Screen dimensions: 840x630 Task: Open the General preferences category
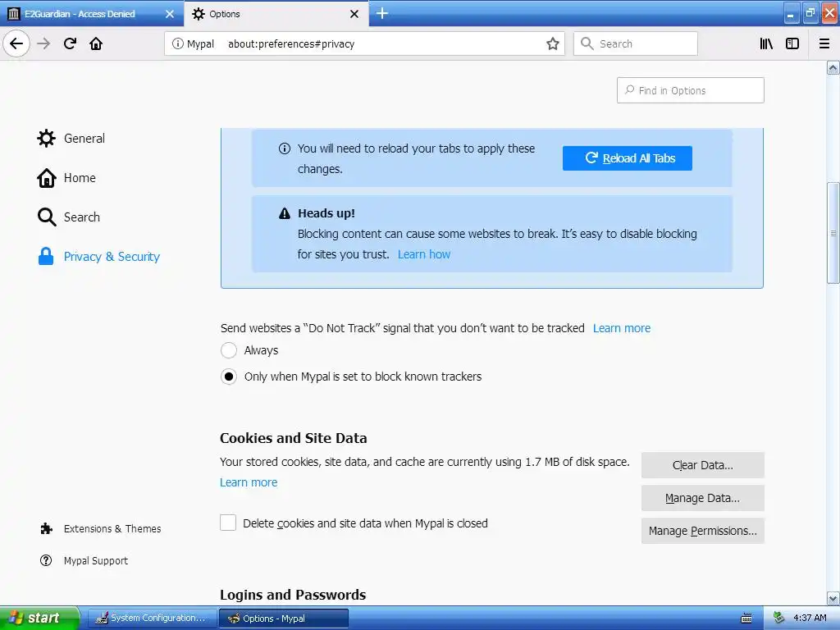[x=71, y=138]
